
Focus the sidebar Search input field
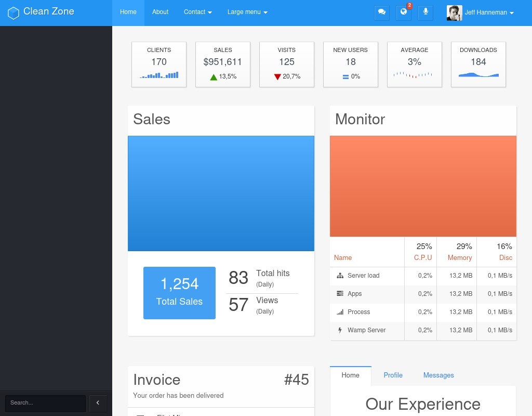(x=45, y=403)
